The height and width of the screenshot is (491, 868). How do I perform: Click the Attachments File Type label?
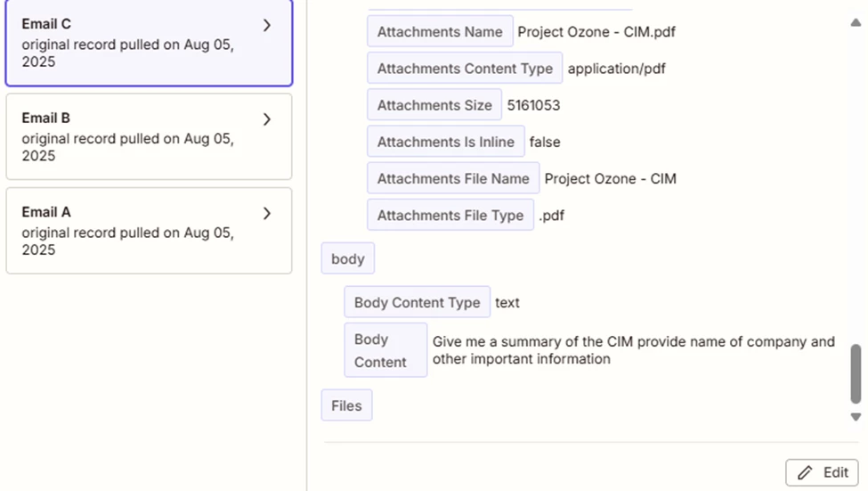[450, 215]
